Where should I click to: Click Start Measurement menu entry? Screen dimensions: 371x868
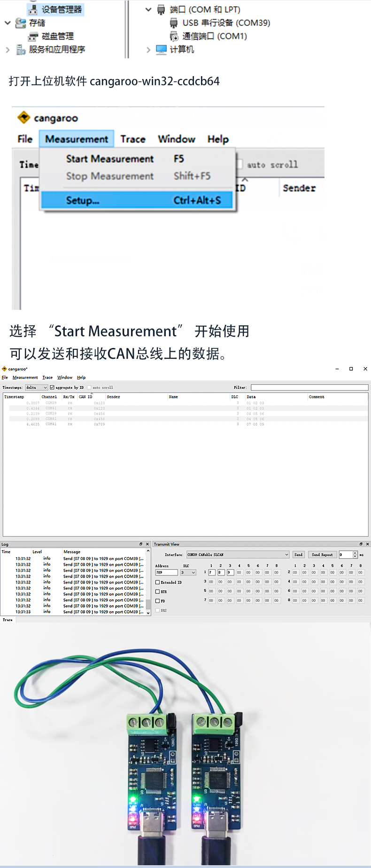click(x=110, y=159)
